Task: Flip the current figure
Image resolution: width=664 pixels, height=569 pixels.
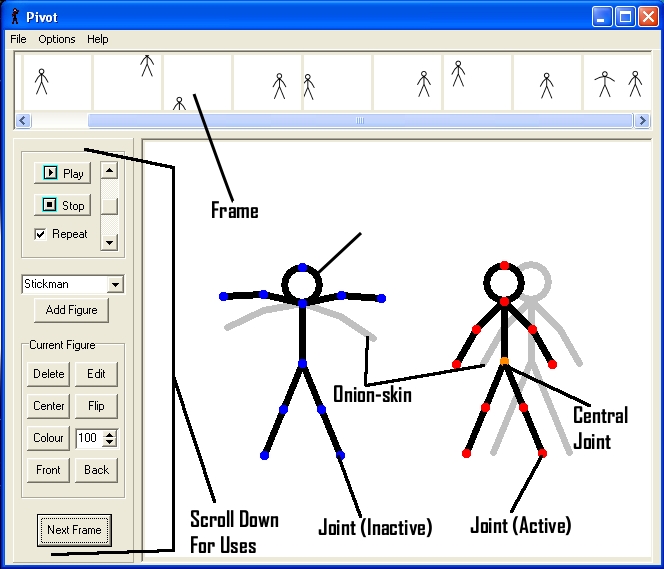Action: (96, 406)
